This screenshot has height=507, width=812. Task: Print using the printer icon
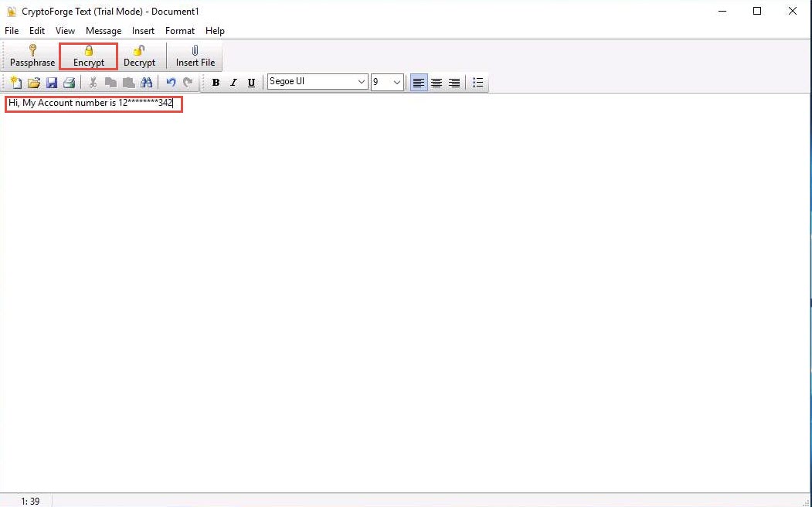69,83
